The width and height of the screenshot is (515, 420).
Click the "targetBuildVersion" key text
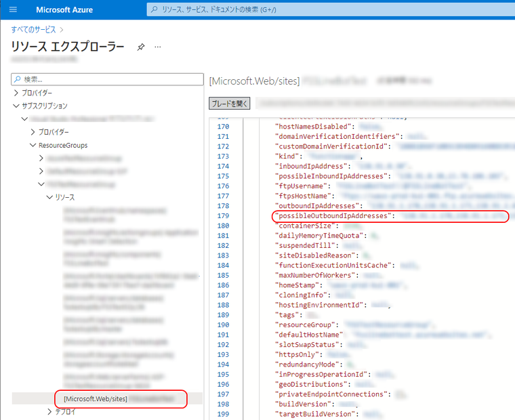315,414
